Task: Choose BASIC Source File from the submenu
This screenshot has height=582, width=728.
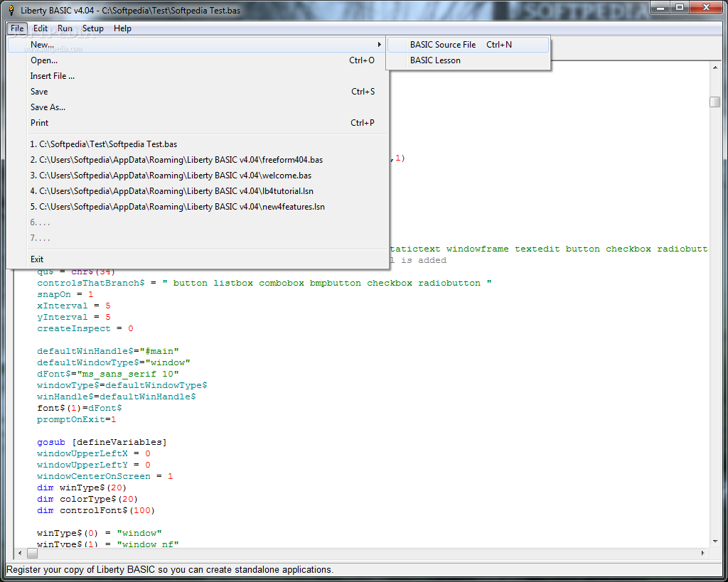Action: click(468, 45)
